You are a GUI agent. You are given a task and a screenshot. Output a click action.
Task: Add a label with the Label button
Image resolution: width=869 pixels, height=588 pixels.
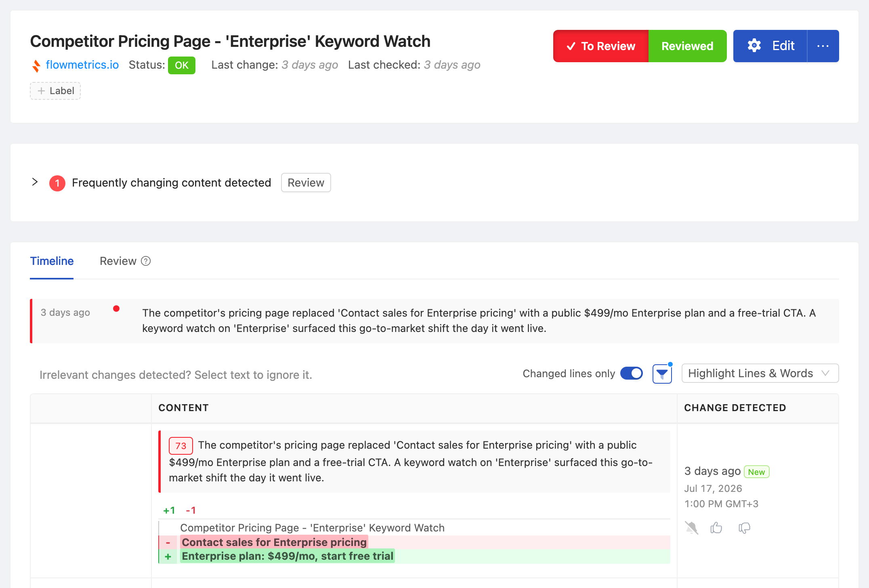click(55, 91)
